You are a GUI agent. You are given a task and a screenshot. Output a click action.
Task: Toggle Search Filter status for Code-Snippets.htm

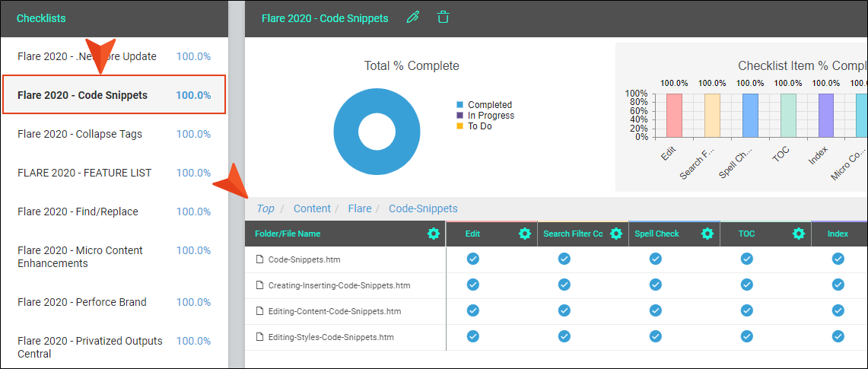[564, 259]
